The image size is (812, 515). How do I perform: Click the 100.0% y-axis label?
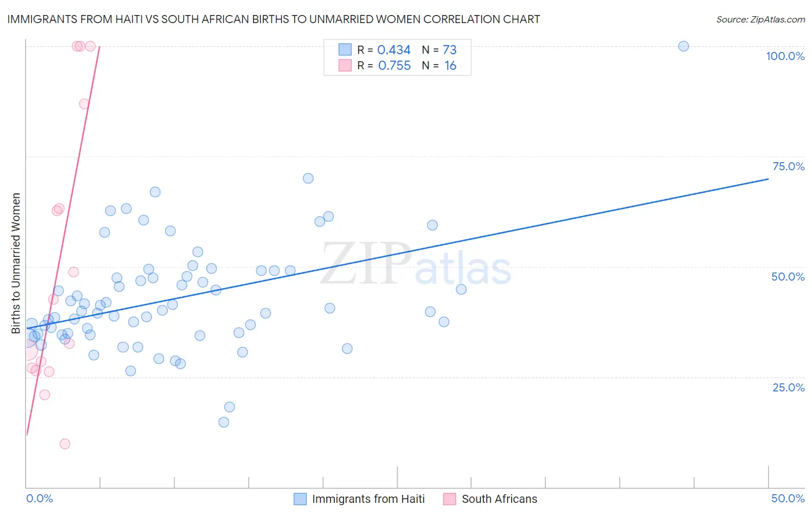pyautogui.click(x=785, y=56)
